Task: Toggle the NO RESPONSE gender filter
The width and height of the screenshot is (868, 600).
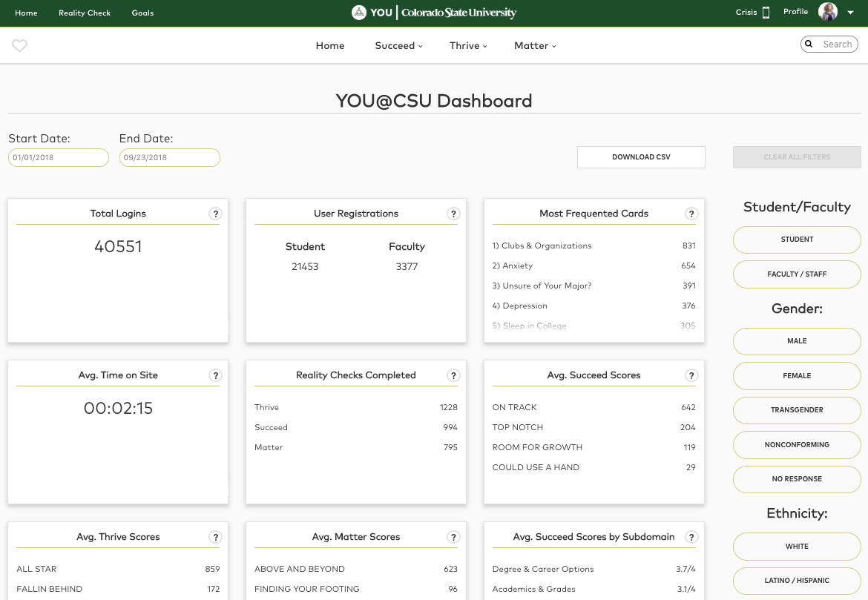Action: 797,479
